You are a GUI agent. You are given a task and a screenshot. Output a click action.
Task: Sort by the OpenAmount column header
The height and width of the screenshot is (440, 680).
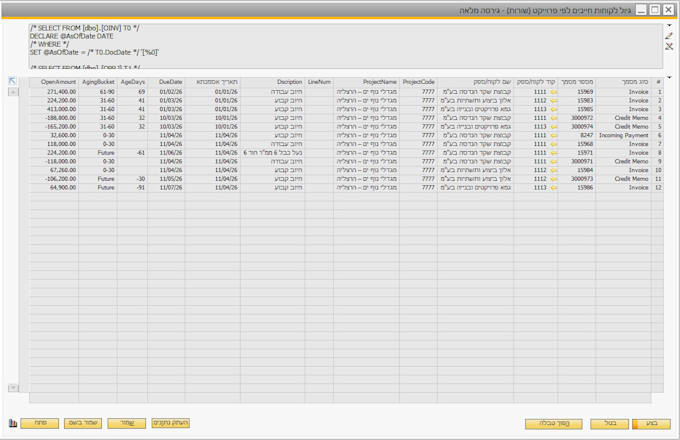[54, 82]
